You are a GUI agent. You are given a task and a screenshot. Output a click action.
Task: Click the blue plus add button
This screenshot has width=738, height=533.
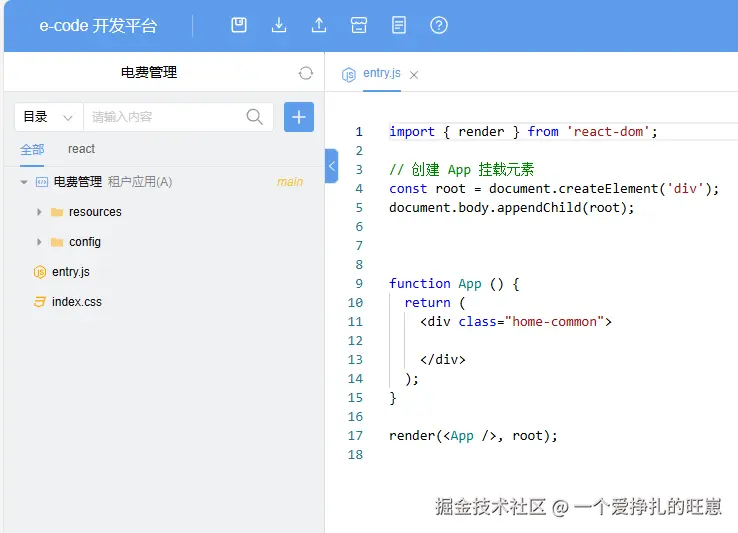click(299, 117)
